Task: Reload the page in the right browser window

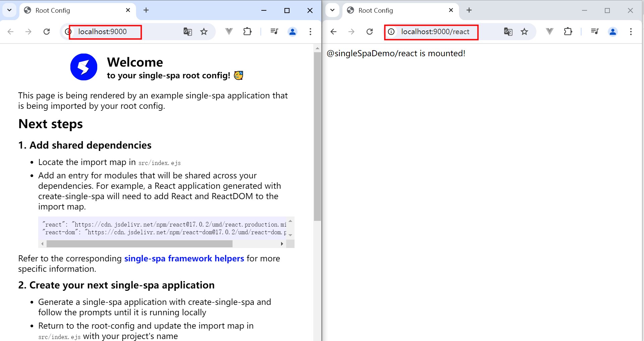Action: (370, 31)
